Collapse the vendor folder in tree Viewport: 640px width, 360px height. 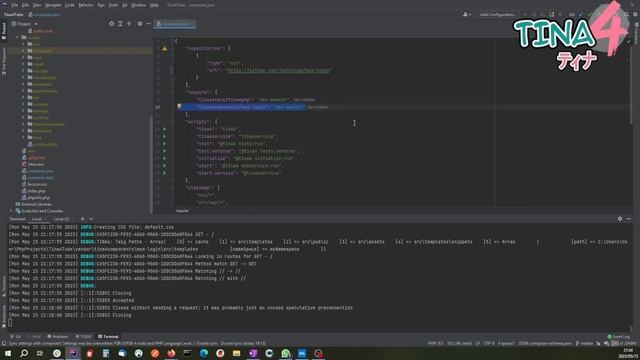[18, 38]
